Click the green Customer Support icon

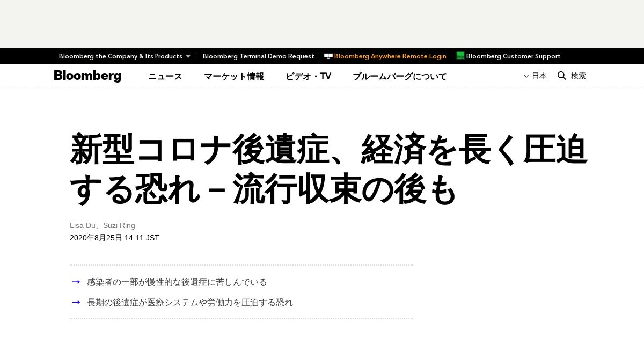[460, 55]
